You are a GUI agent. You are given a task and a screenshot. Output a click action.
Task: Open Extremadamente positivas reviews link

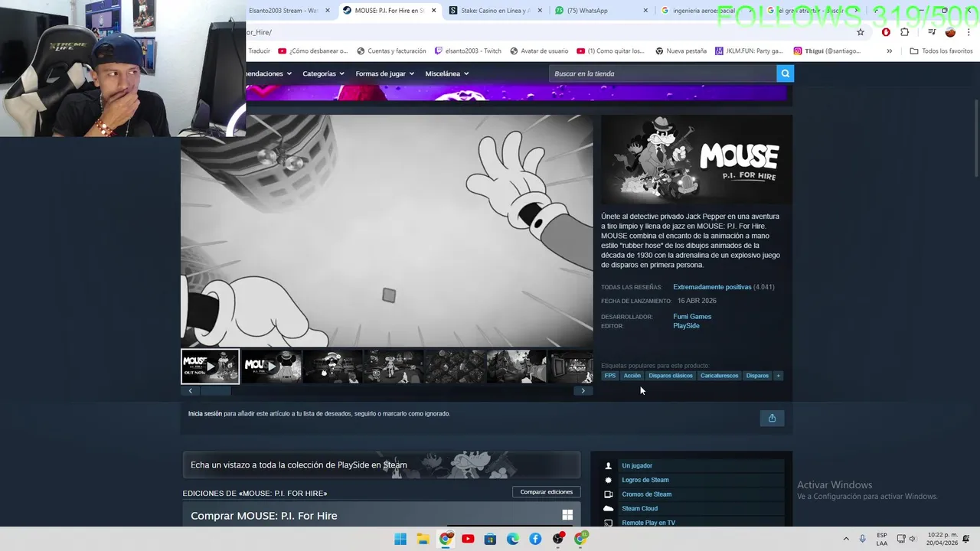[x=712, y=287]
